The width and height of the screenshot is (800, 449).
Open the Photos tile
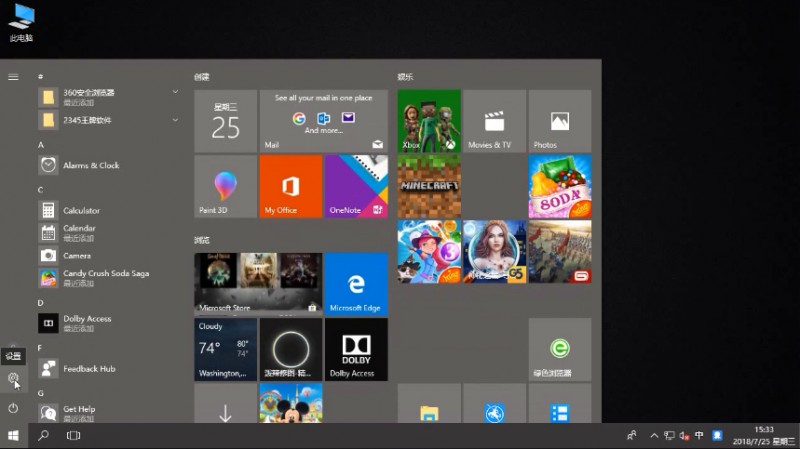pos(560,121)
